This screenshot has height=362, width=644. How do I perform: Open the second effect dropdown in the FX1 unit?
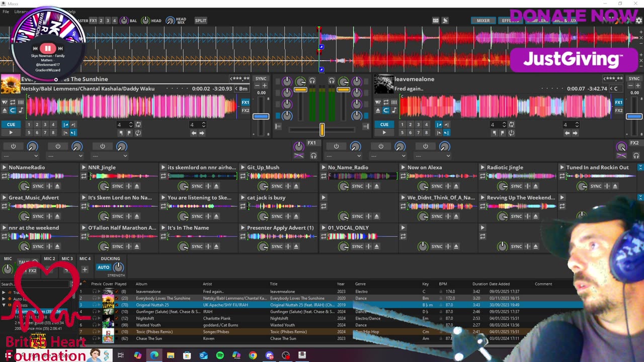(64, 156)
